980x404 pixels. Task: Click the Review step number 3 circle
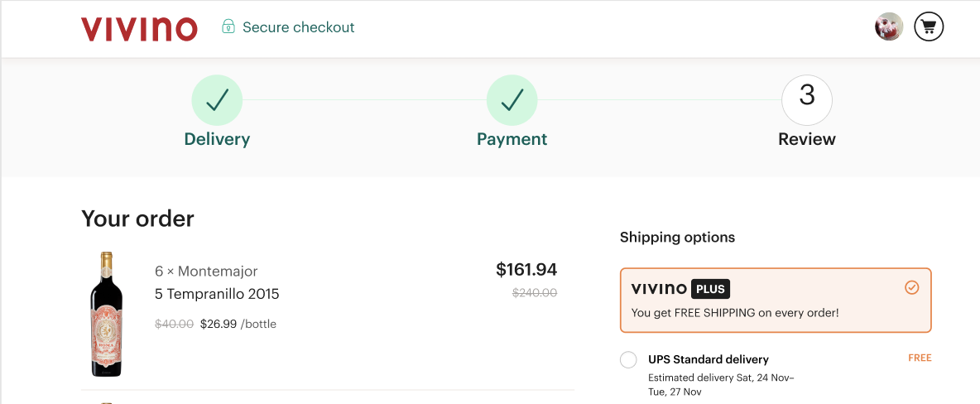806,100
